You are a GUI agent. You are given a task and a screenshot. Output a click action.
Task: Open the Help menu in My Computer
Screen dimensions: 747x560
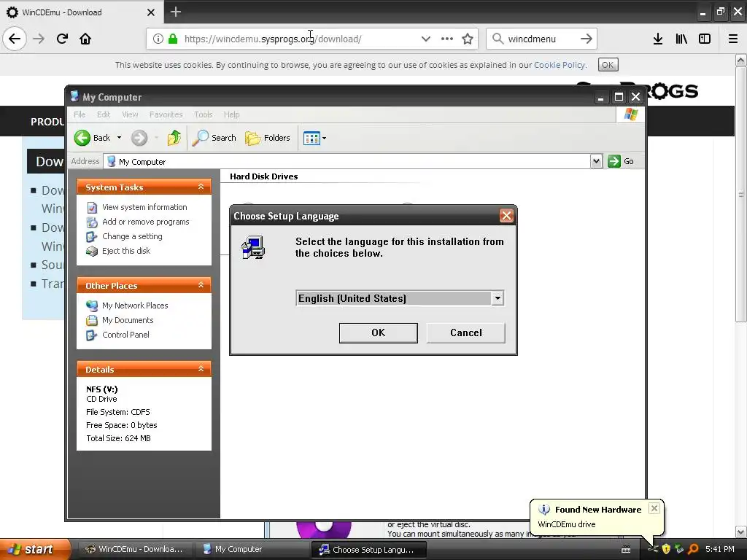point(231,114)
